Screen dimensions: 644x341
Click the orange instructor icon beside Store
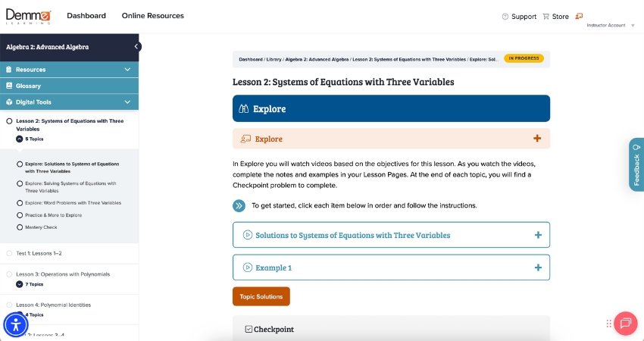coord(579,16)
